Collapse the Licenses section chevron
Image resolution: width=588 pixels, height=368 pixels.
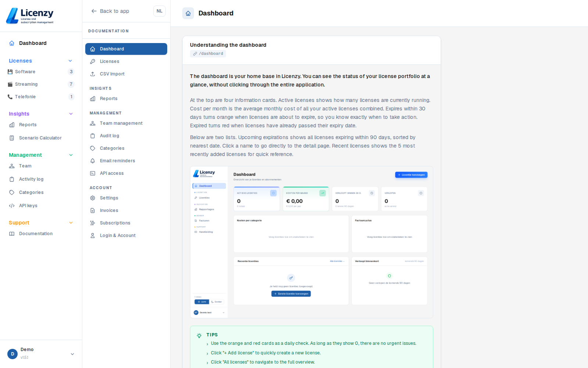pos(71,61)
